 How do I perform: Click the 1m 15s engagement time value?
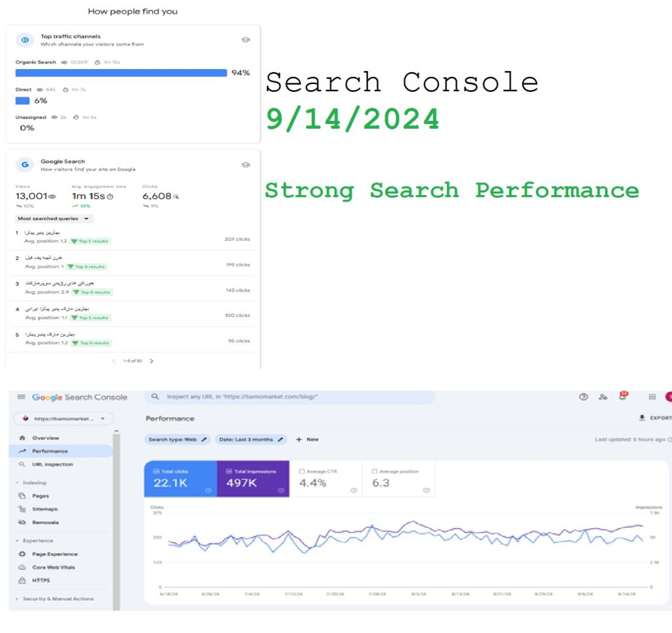point(89,196)
